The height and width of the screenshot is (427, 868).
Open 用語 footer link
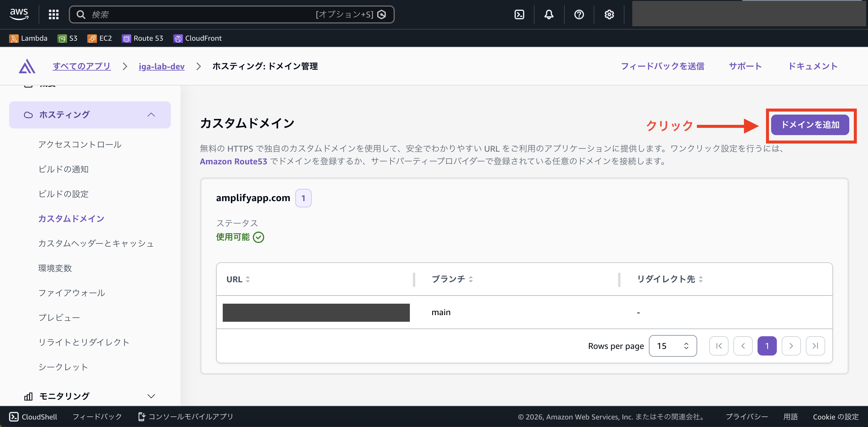point(790,417)
